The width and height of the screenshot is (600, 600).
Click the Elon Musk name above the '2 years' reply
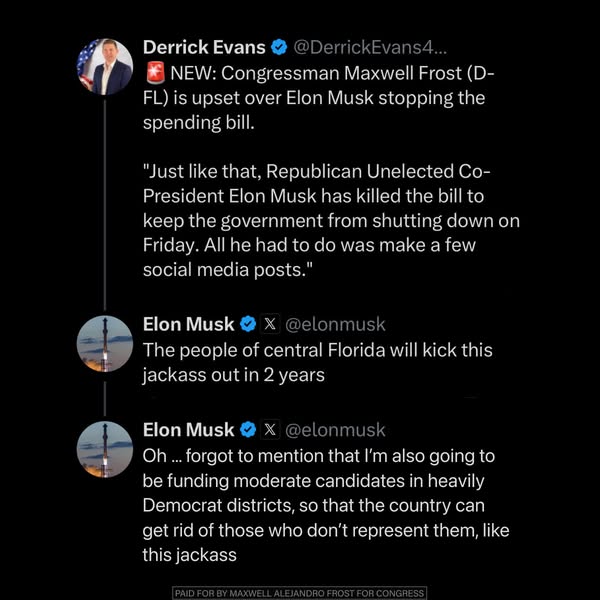pyautogui.click(x=189, y=324)
